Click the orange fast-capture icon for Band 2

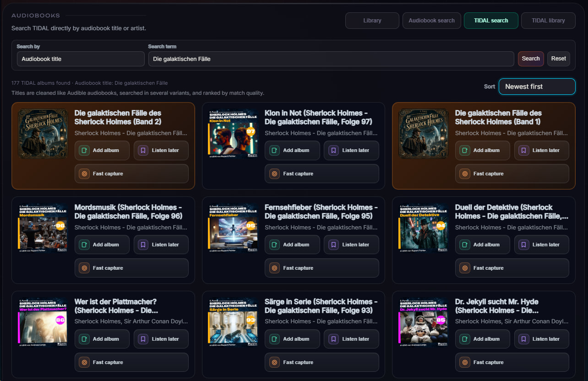[84, 174]
